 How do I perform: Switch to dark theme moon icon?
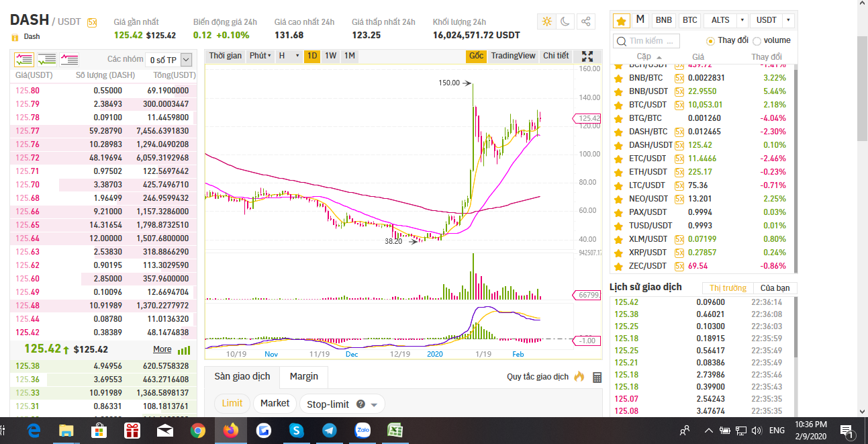[566, 21]
